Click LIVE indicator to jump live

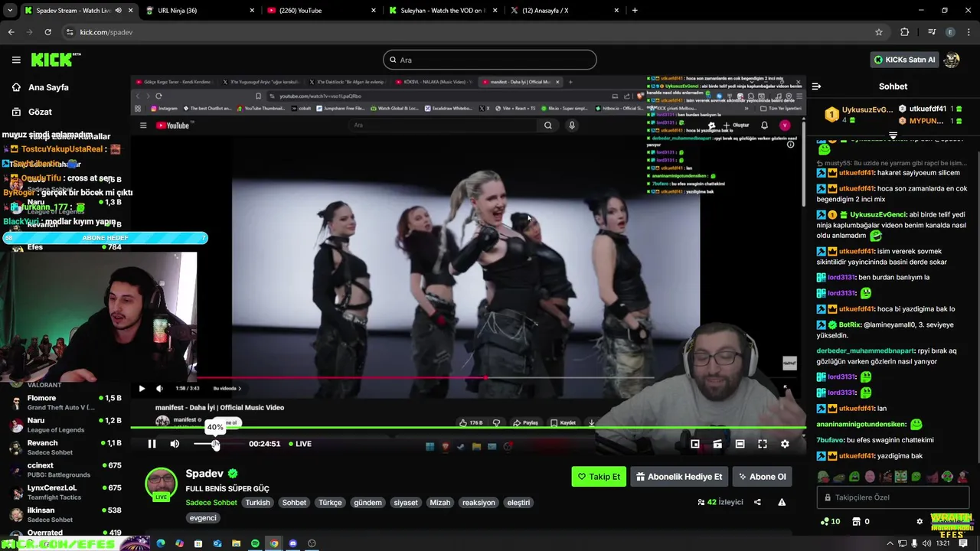coord(300,444)
